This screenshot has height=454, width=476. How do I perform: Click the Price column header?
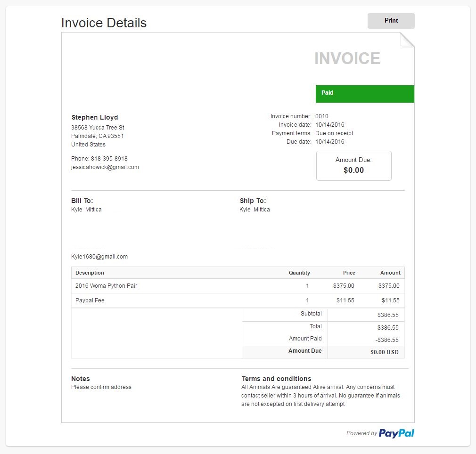click(x=349, y=273)
